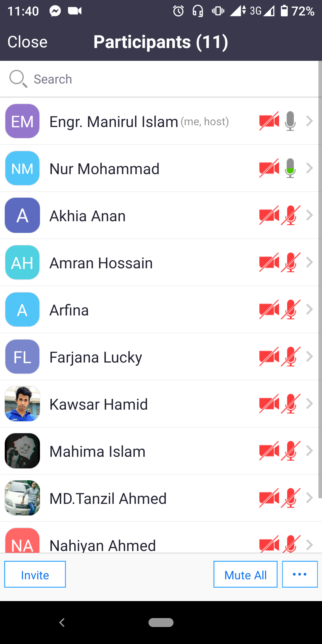Tap the crossed-out camera icon for Amran Hossain
This screenshot has width=322, height=644.
point(269,262)
